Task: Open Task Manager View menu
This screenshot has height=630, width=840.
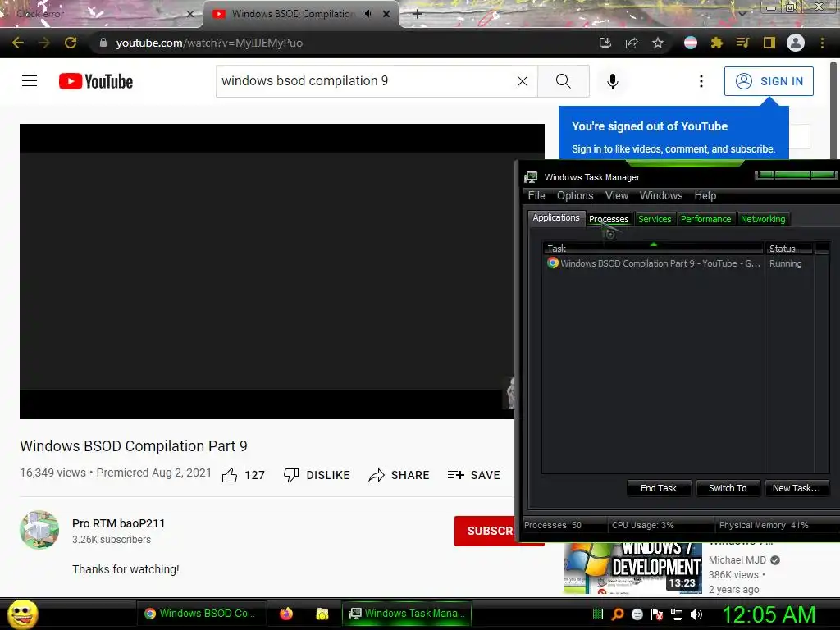Action: 617,195
